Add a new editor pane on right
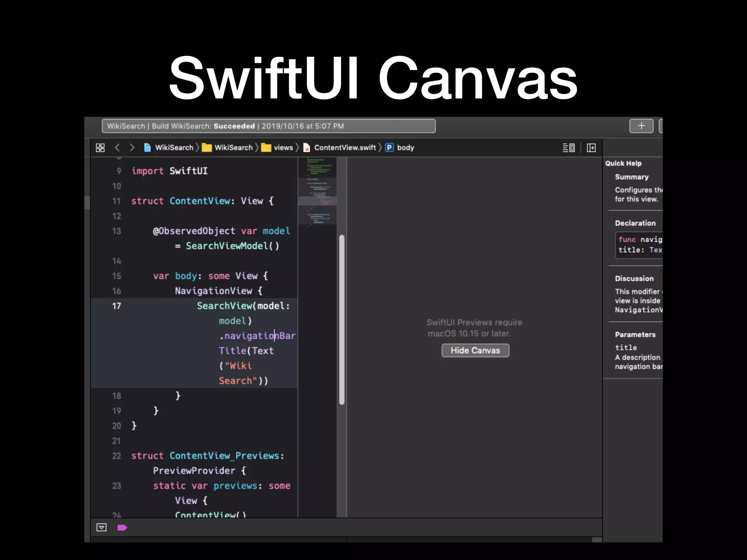 (x=591, y=148)
